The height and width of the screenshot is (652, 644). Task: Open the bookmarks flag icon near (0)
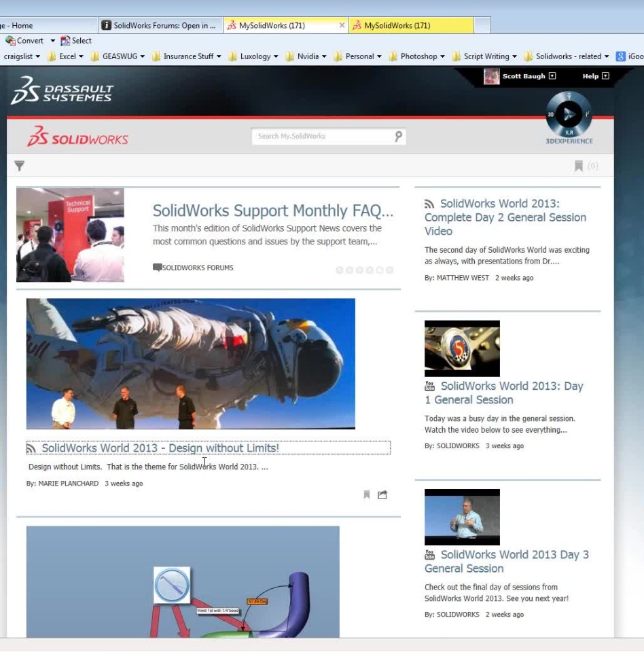(x=578, y=166)
